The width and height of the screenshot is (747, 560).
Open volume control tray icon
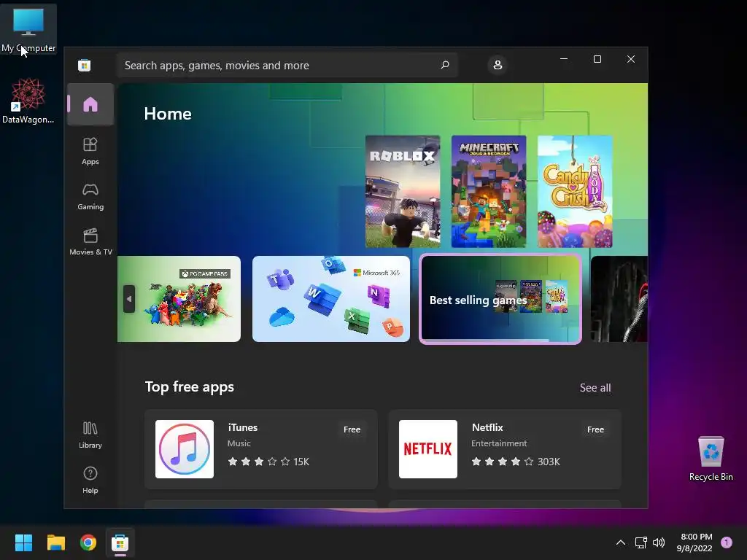click(x=659, y=542)
